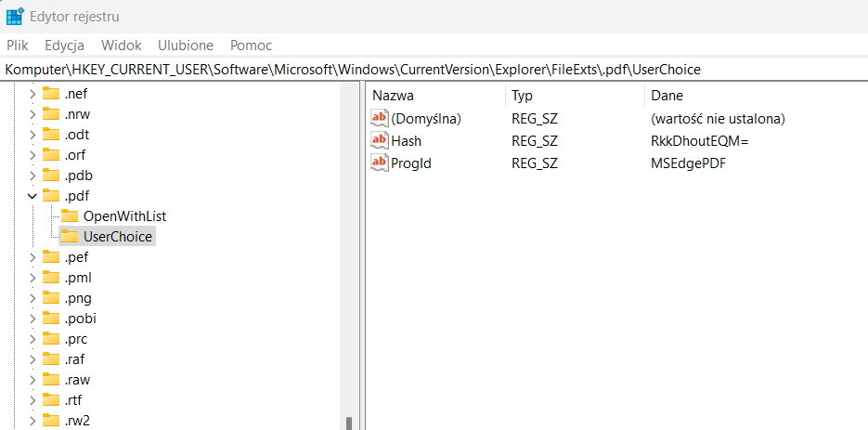Open the Ulubione menu
This screenshot has width=868, height=430.
tap(186, 45)
